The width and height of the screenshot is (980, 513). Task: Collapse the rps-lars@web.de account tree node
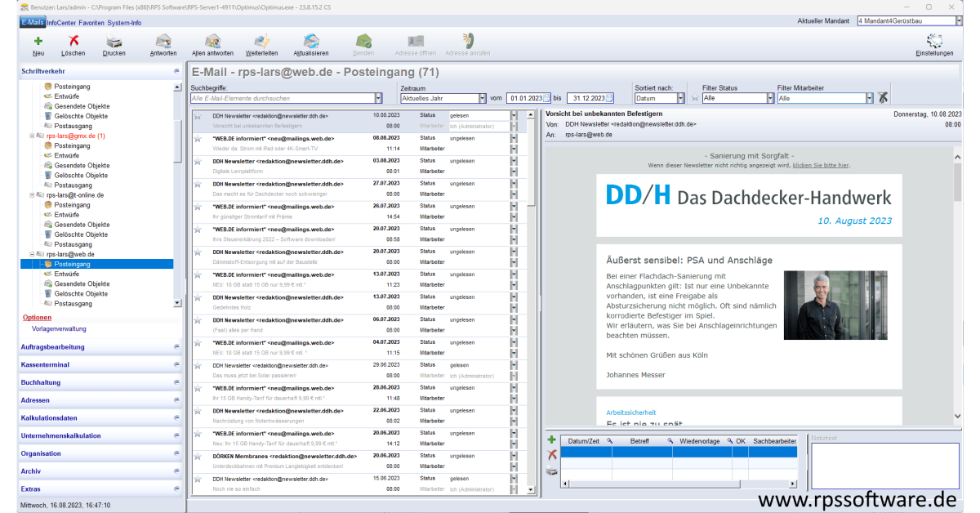click(x=32, y=254)
